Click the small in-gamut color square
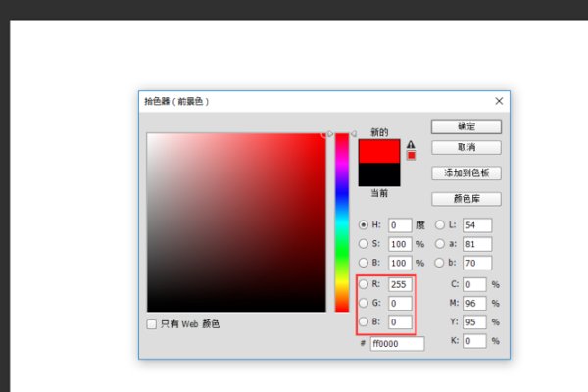 point(412,155)
